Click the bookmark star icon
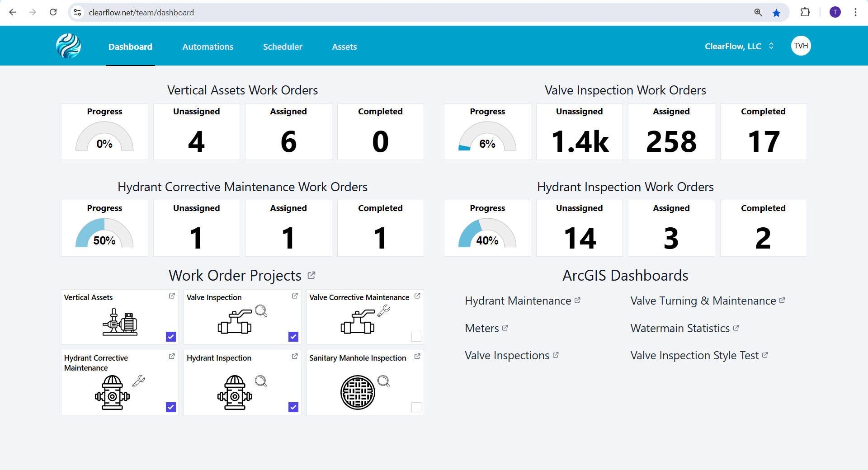The image size is (868, 470). pyautogui.click(x=776, y=12)
